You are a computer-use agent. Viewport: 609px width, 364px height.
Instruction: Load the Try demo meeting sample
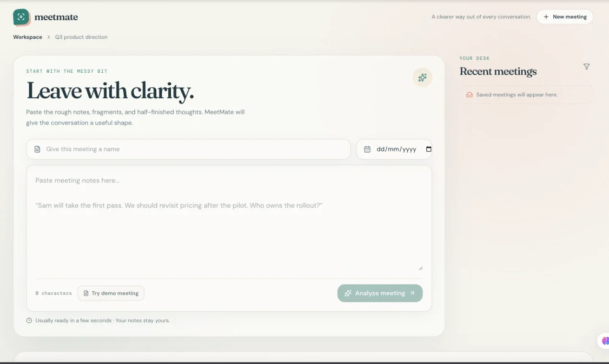[111, 293]
